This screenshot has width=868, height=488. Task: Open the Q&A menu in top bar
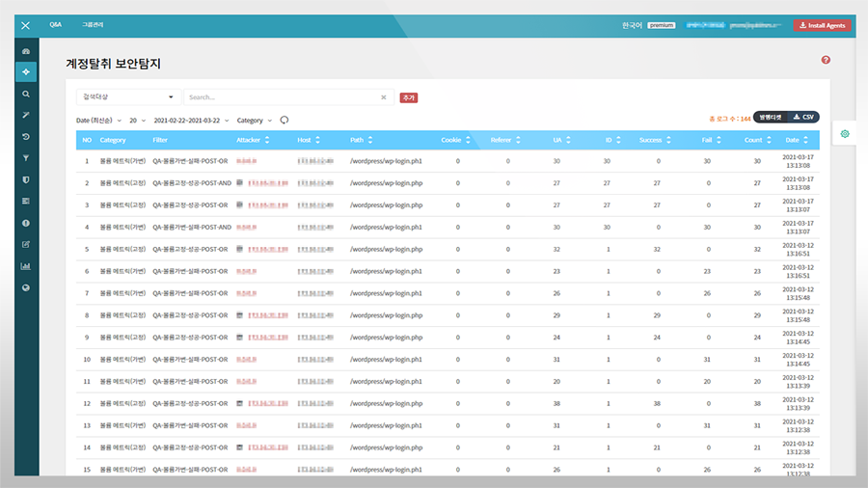click(x=55, y=25)
